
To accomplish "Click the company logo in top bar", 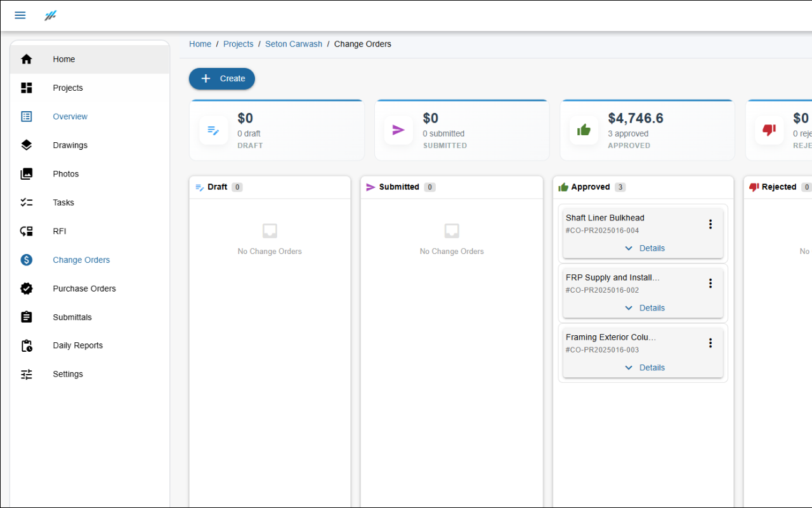I will [50, 15].
